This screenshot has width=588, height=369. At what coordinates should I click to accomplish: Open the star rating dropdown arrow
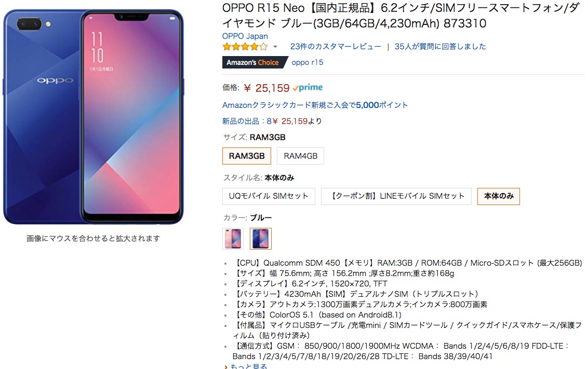275,47
